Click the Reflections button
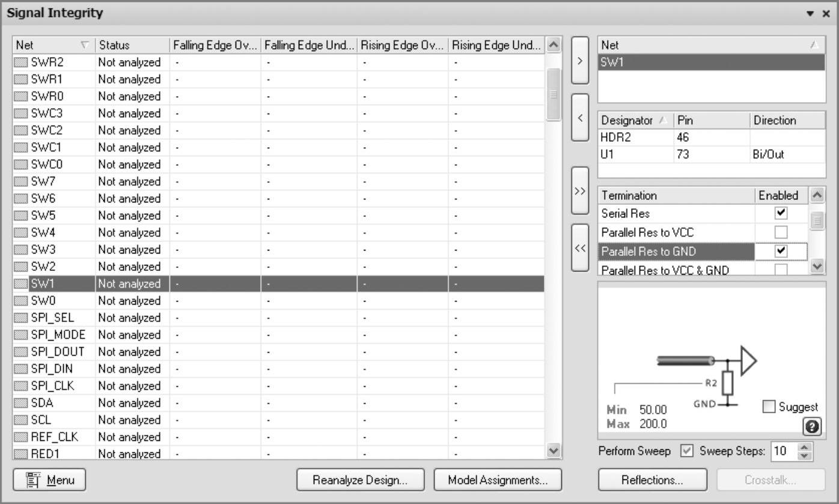839x504 pixels. (653, 480)
